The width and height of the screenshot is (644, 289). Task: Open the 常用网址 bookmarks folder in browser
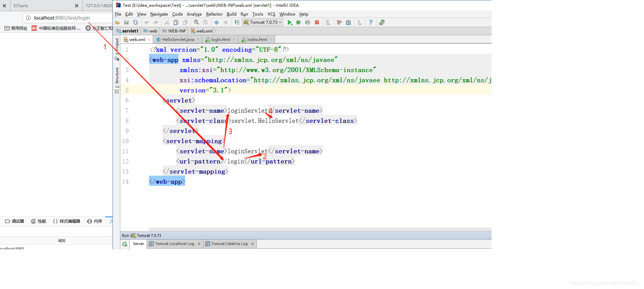click(x=16, y=28)
